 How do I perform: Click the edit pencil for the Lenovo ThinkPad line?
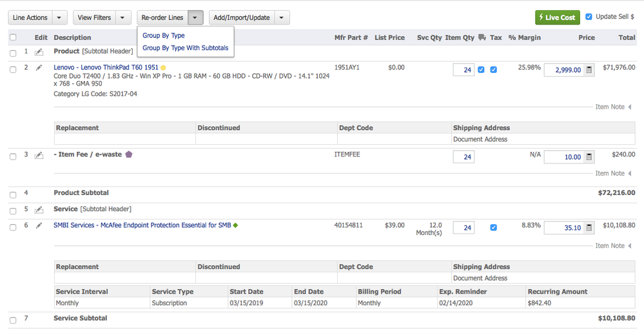click(x=39, y=68)
